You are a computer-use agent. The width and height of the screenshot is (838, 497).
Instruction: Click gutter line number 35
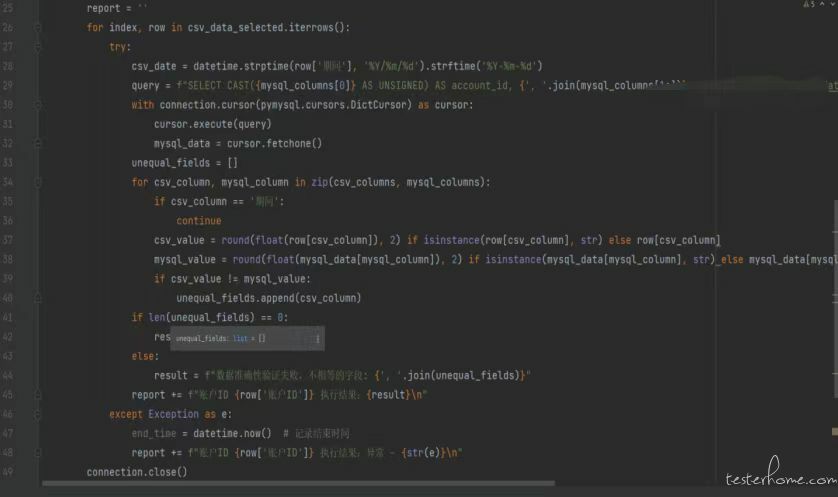pyautogui.click(x=7, y=201)
